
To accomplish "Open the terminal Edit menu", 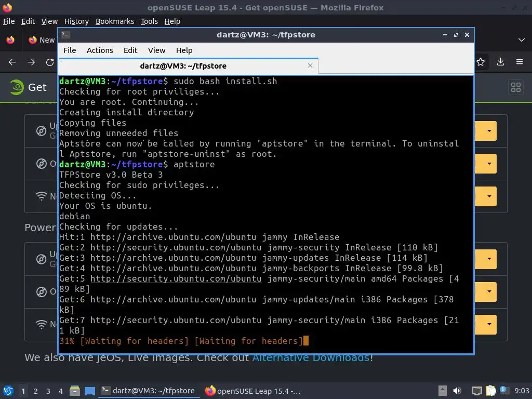I will click(x=130, y=50).
